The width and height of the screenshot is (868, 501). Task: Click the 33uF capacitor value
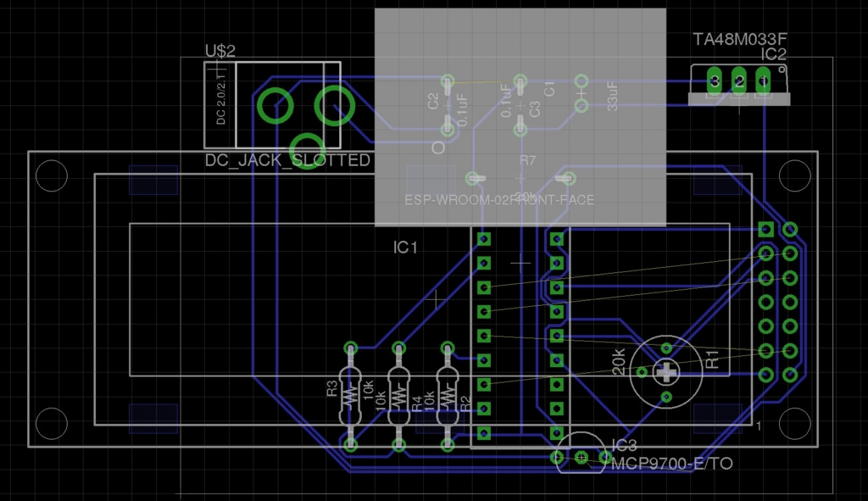612,97
